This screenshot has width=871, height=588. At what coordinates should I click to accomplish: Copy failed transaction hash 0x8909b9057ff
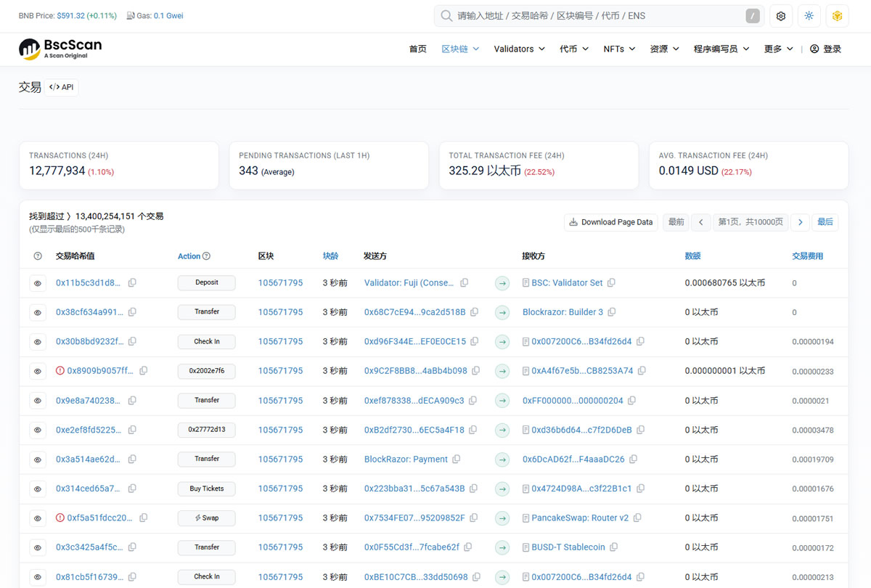point(144,371)
